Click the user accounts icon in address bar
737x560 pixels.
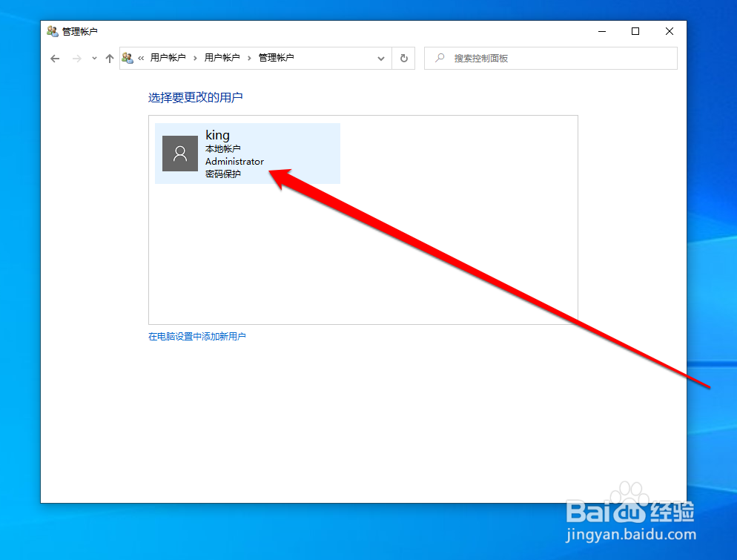click(x=128, y=58)
